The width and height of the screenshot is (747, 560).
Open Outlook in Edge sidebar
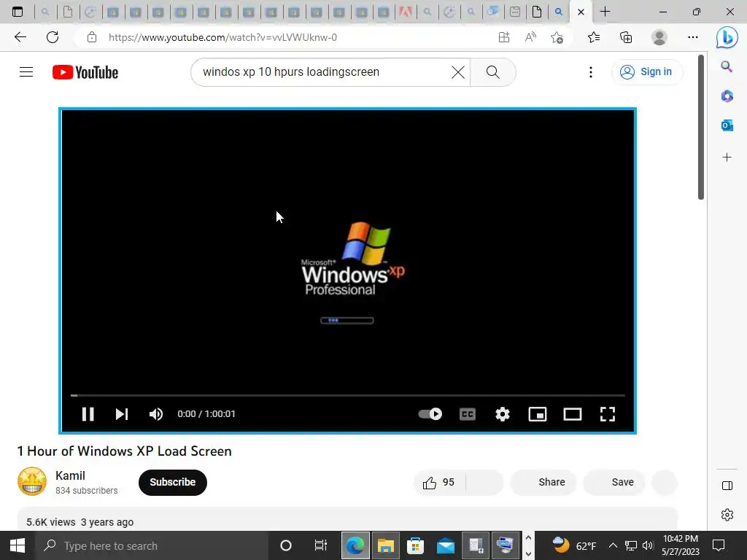point(727,125)
